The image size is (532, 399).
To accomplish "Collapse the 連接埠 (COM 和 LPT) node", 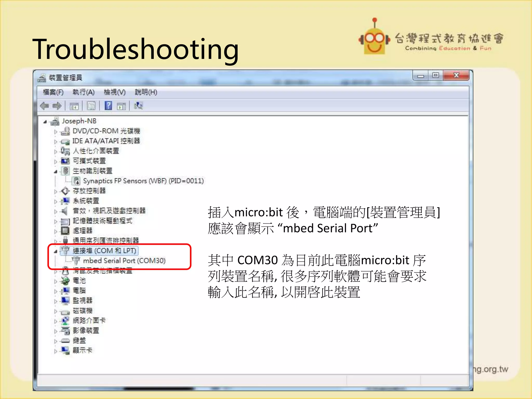I will coord(55,251).
